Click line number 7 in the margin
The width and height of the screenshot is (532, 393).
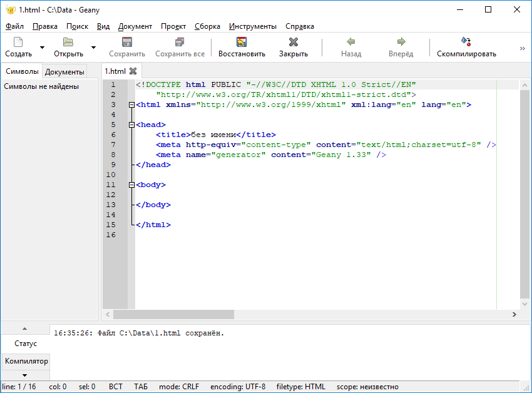113,145
